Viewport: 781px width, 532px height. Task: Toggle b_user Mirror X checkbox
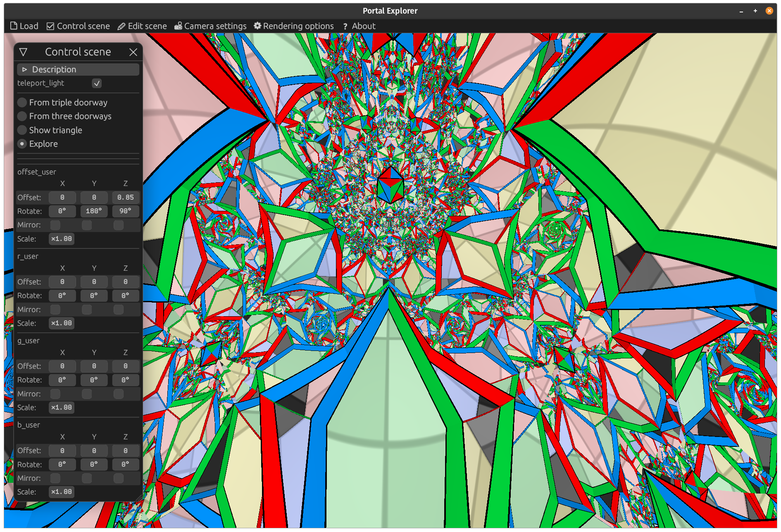tap(55, 478)
